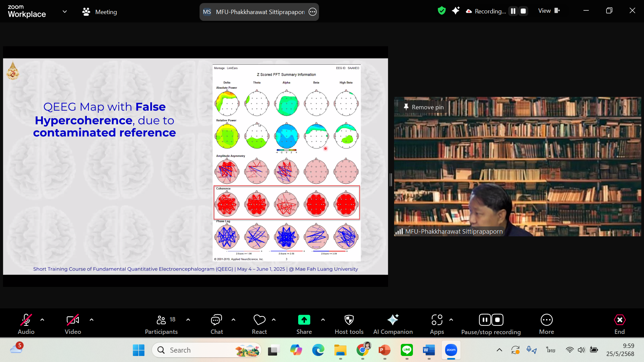Pause recording in top status bar

coord(513,11)
